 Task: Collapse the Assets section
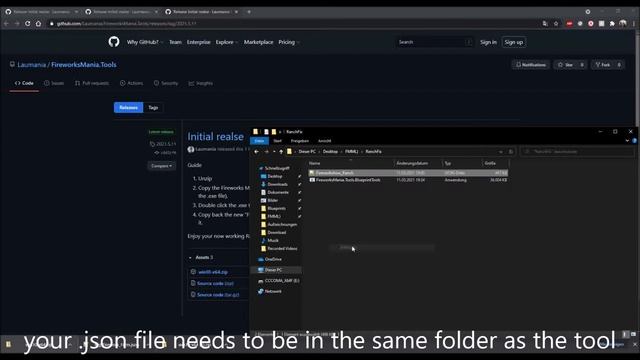tap(201, 258)
